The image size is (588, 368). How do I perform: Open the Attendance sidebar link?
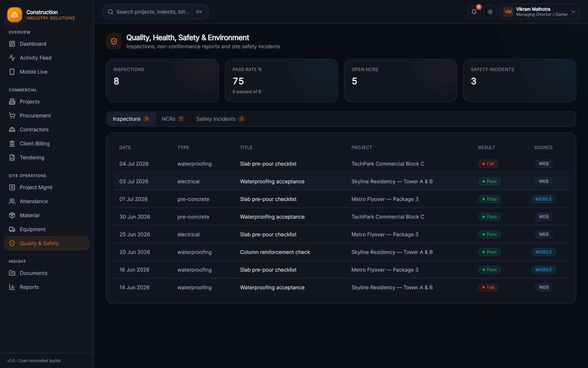pos(47,201)
